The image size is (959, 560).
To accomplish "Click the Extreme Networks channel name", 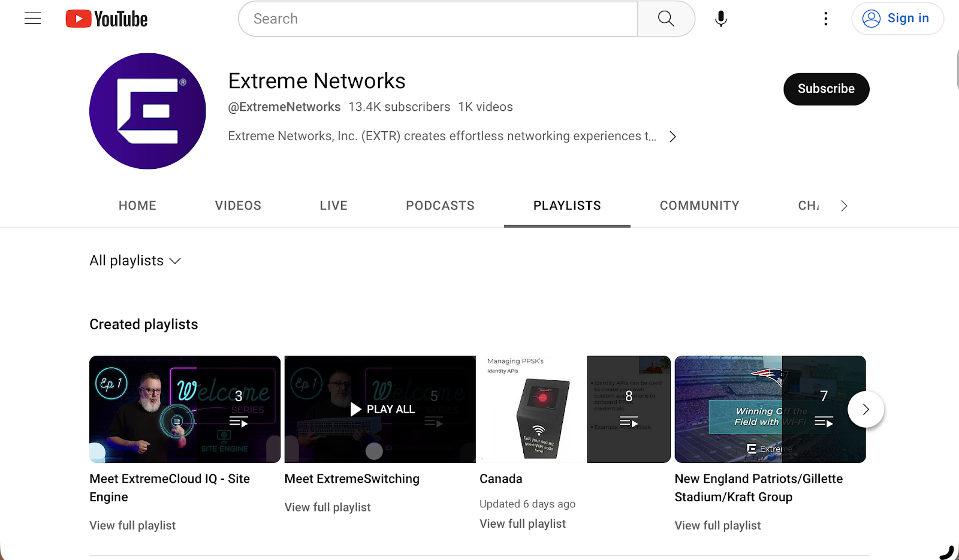I will [317, 81].
